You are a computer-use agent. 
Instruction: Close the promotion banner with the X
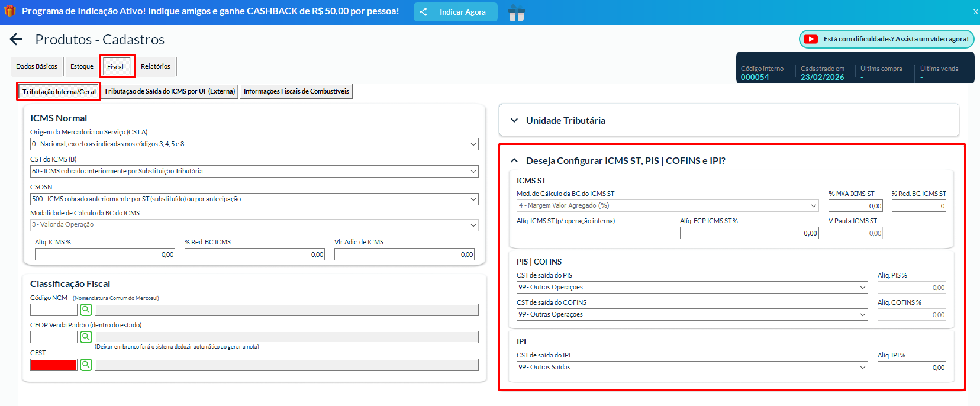point(975,12)
